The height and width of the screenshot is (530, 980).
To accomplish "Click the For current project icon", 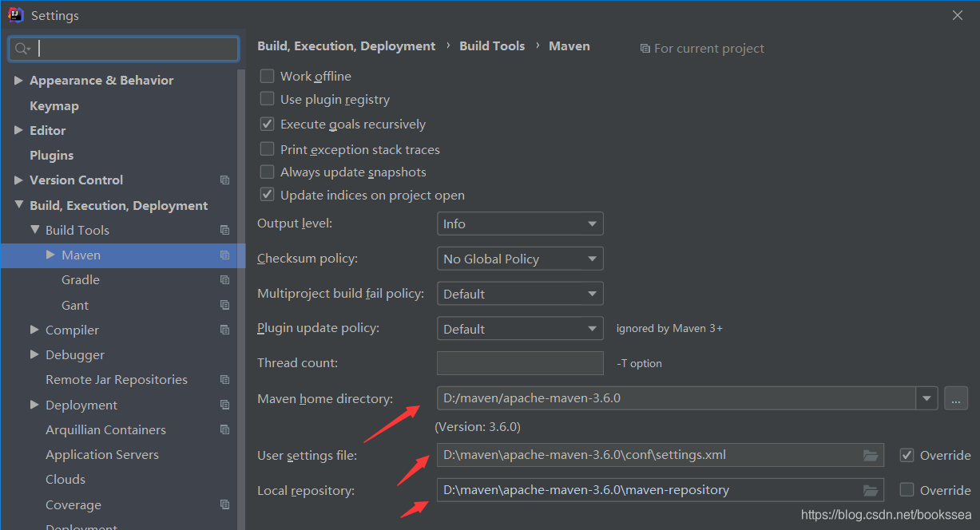I will click(x=645, y=49).
